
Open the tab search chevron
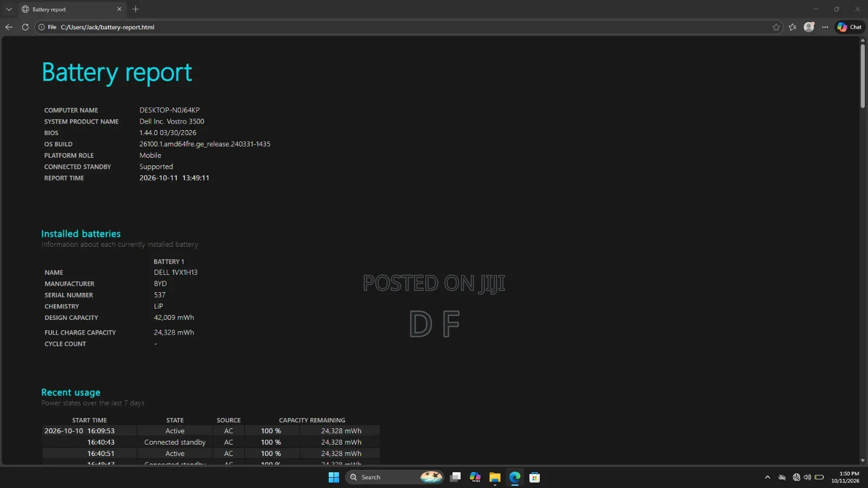[x=9, y=9]
